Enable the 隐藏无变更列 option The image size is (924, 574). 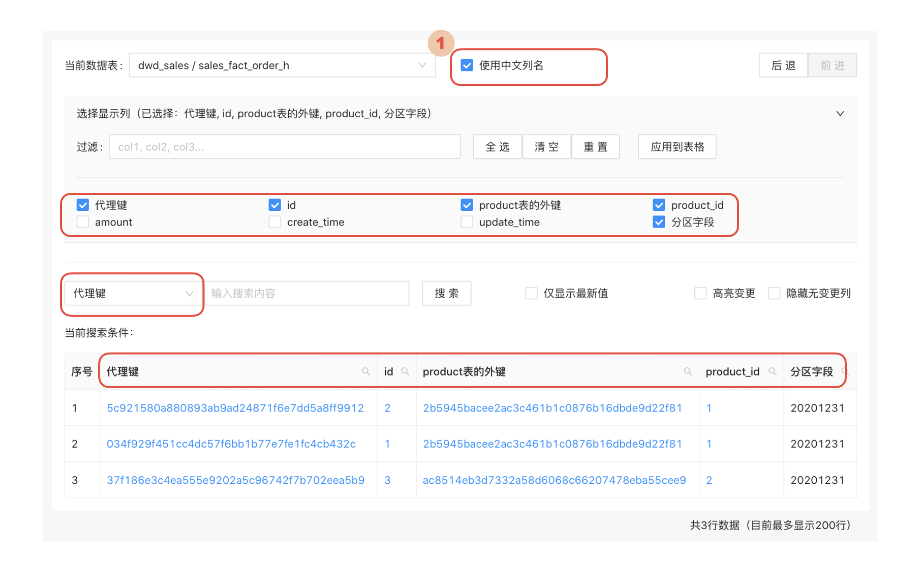[774, 293]
